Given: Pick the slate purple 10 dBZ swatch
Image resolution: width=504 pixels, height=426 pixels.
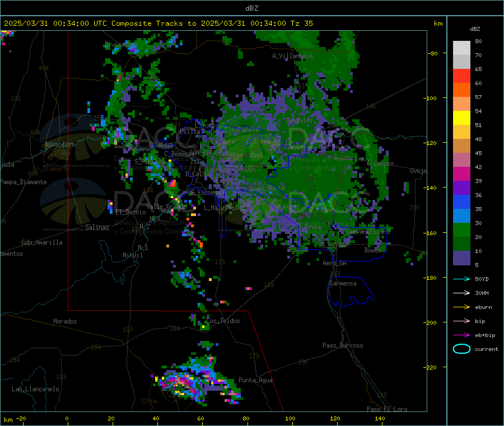Looking at the screenshot, I should pos(461,258).
